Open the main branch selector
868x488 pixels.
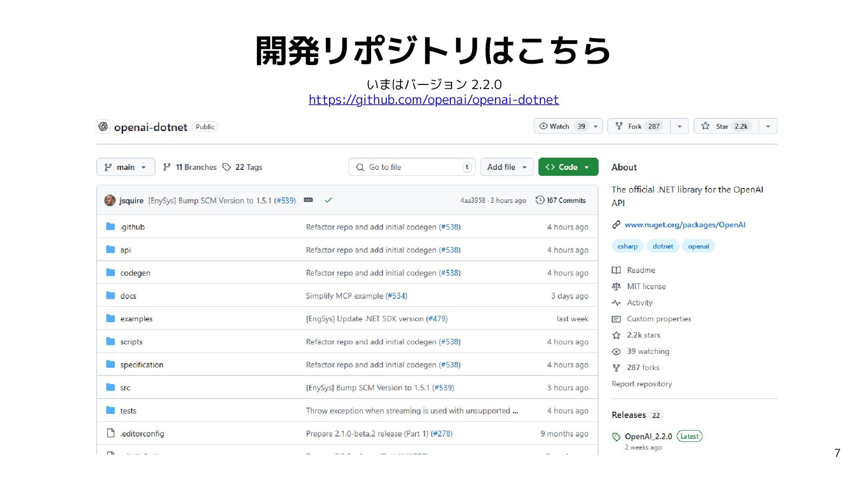coord(126,167)
